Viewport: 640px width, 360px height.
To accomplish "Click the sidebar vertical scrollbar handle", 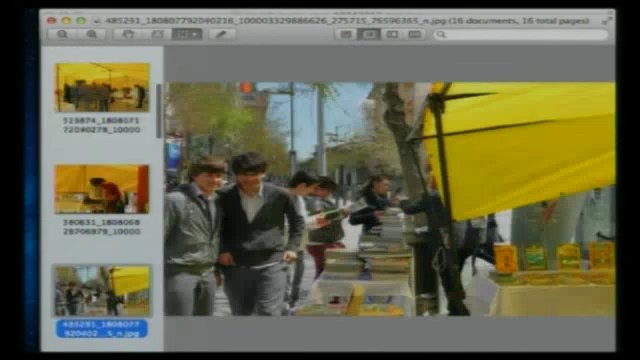I will [159, 111].
